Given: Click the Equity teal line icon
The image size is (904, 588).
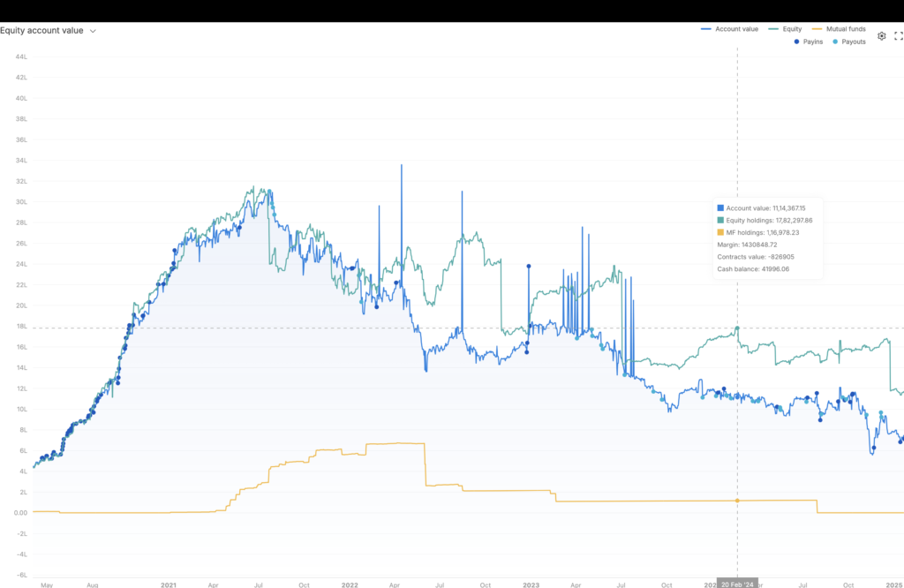Looking at the screenshot, I should coord(773,29).
